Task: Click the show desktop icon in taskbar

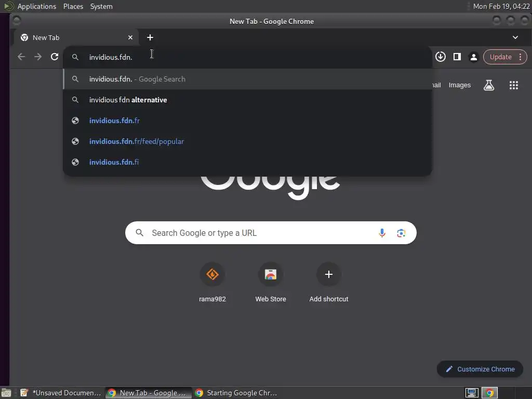Action: [6, 393]
